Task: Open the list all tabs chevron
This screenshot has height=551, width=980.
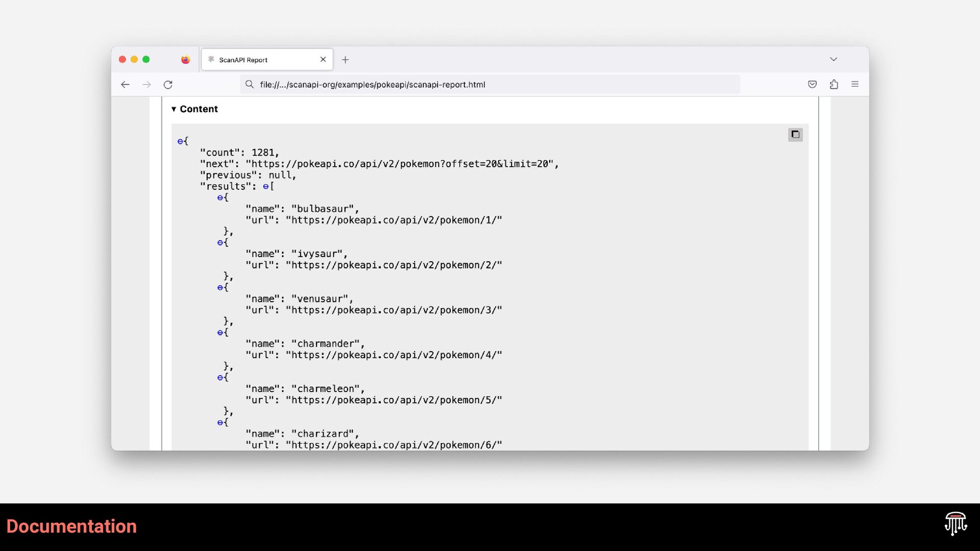Action: [x=834, y=59]
